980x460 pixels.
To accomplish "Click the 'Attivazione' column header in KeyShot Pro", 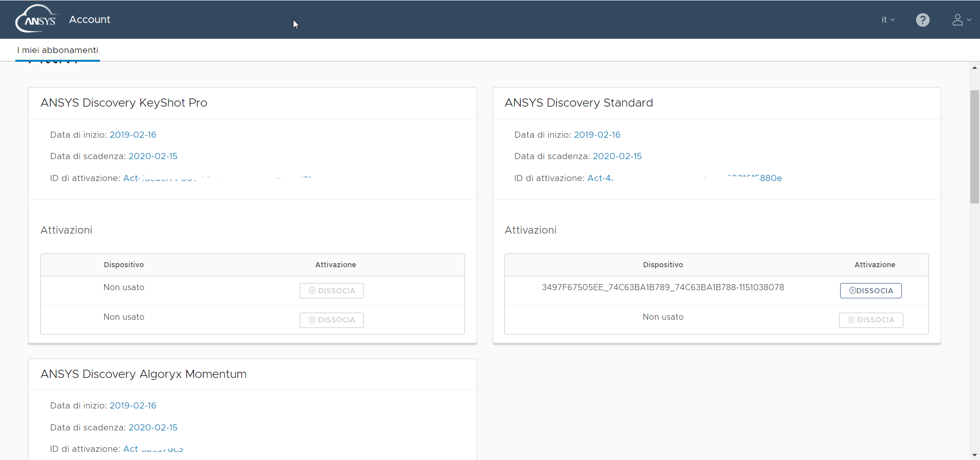I will 335,265.
